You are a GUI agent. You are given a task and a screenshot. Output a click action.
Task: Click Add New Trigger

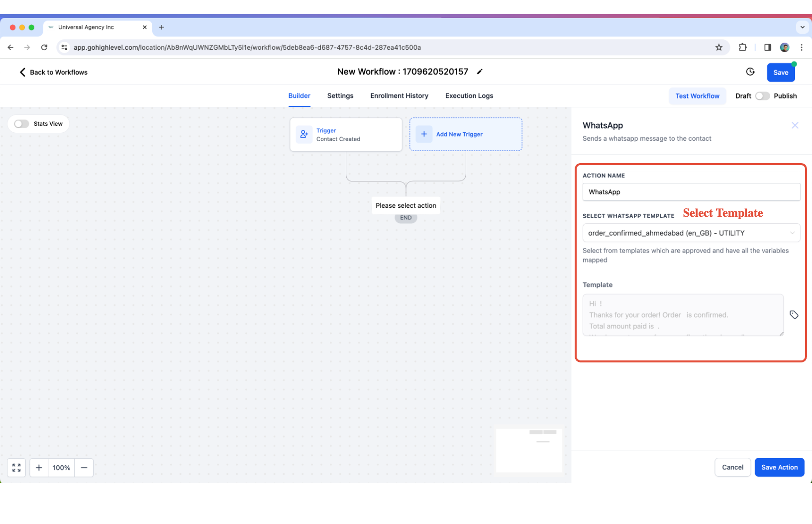(466, 134)
